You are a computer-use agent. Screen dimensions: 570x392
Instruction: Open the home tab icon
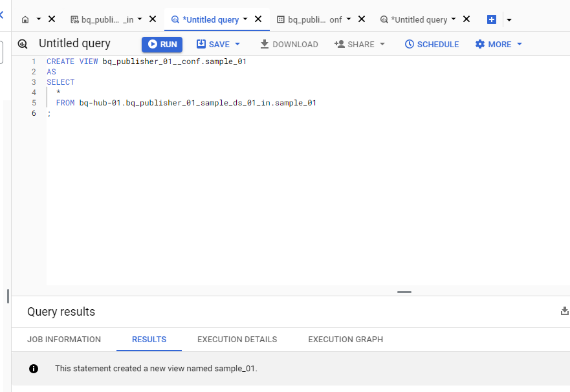coord(25,19)
